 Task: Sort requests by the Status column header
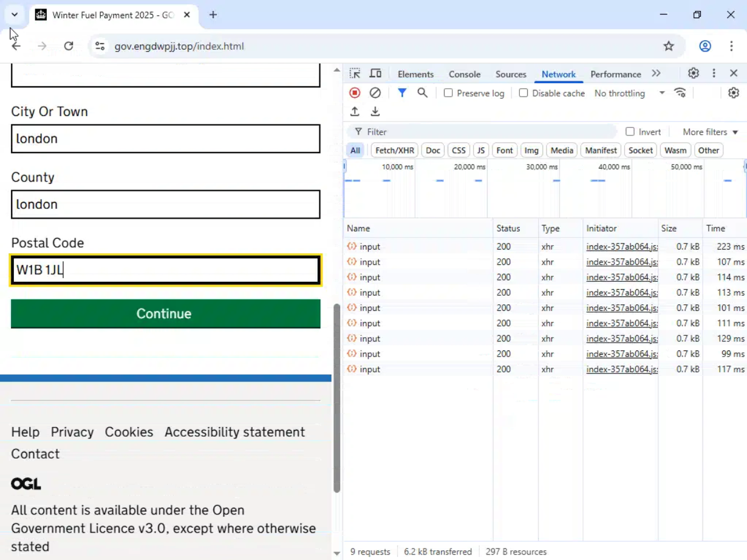coord(516,228)
